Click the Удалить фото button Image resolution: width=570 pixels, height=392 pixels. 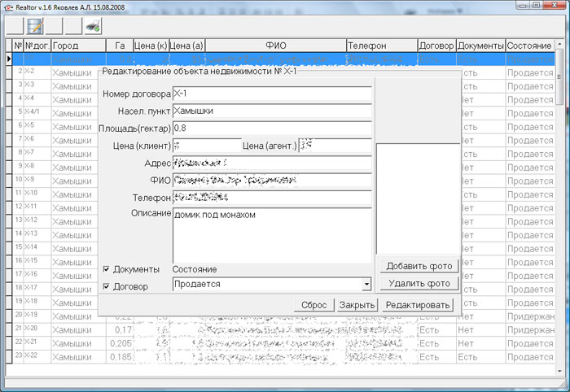(x=419, y=283)
